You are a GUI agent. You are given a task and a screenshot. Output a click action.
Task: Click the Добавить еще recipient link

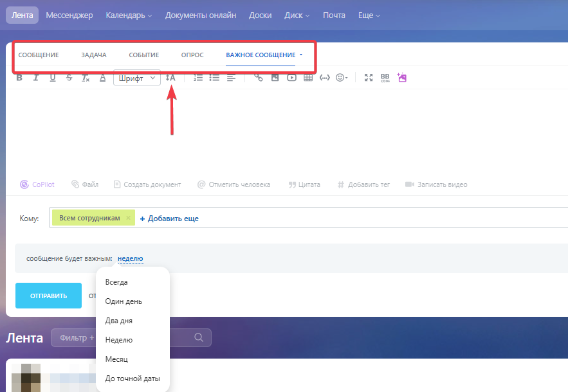click(x=169, y=218)
